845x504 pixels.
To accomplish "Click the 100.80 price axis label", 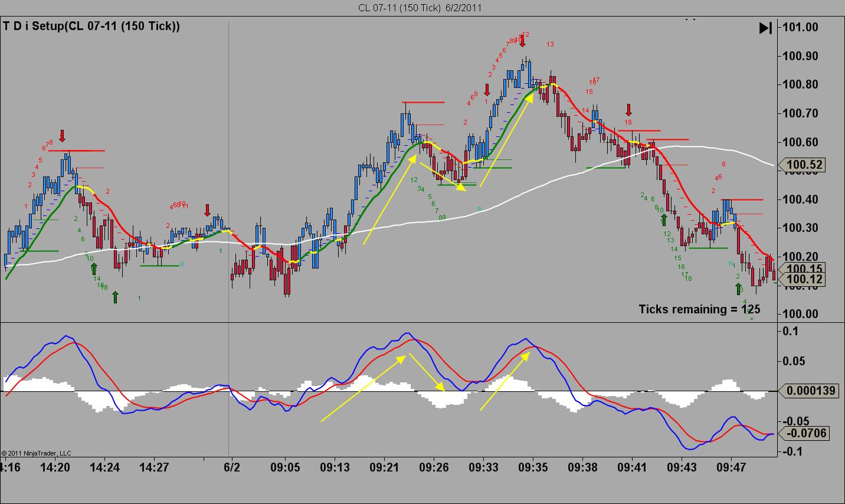I will (x=801, y=85).
